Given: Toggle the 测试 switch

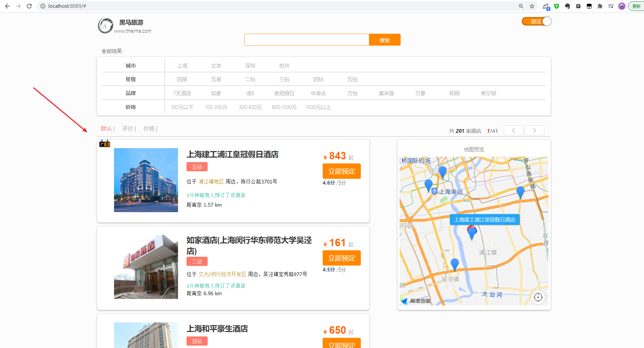Looking at the screenshot, I should [536, 21].
